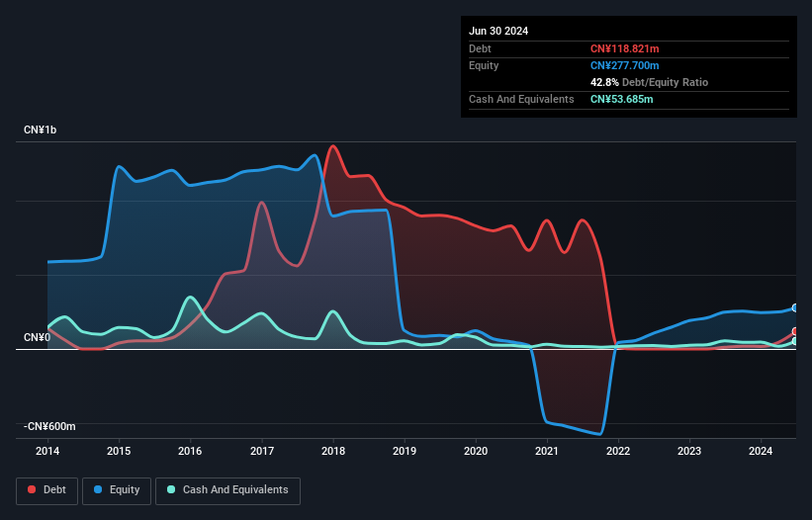Click the 2014 x-axis label

click(47, 451)
